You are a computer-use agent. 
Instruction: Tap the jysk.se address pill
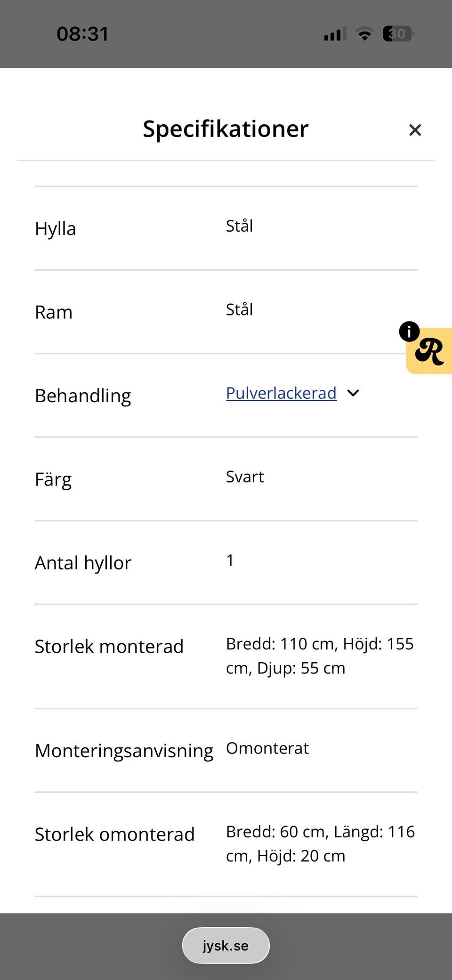[x=226, y=946]
